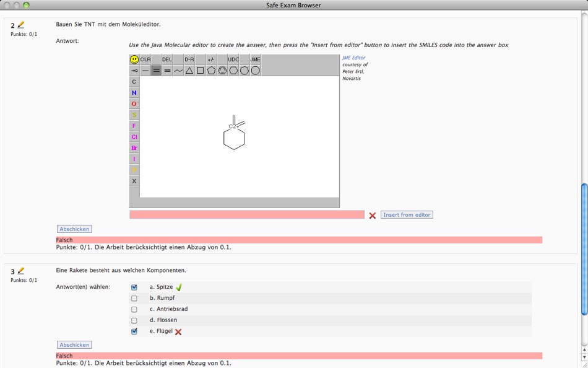Uncheck the 'a. Spitze' checkbox
Image resolution: width=588 pixels, height=368 pixels.
[x=134, y=287]
